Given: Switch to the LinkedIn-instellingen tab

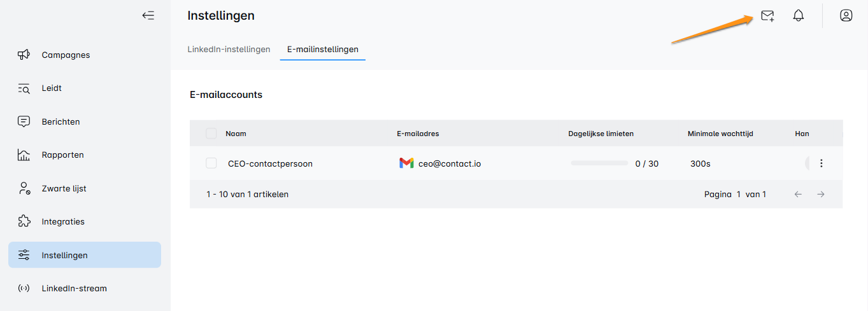Looking at the screenshot, I should [229, 50].
